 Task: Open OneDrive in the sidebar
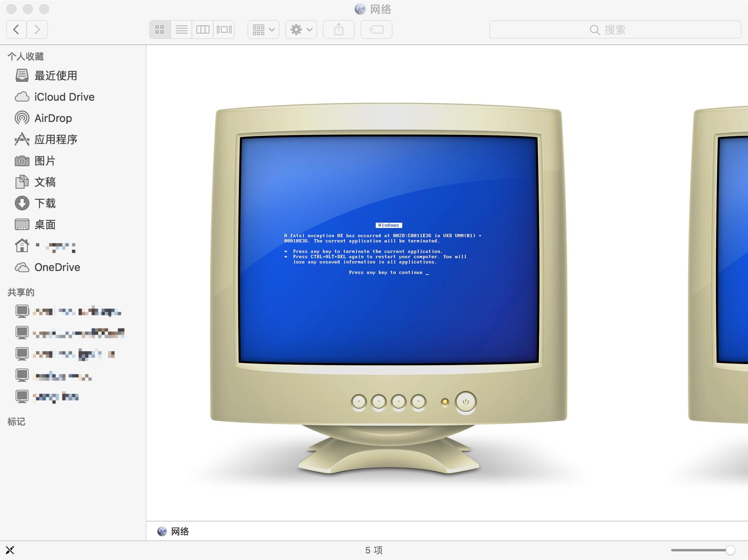57,267
